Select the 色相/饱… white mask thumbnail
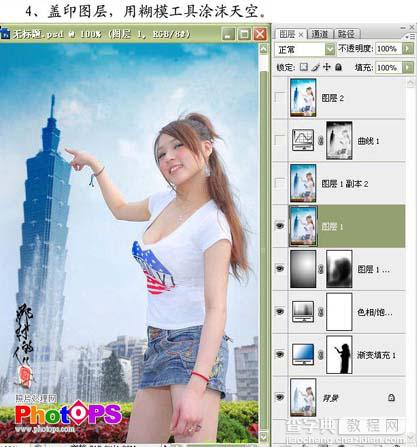The height and width of the screenshot is (447, 417). pos(339,312)
